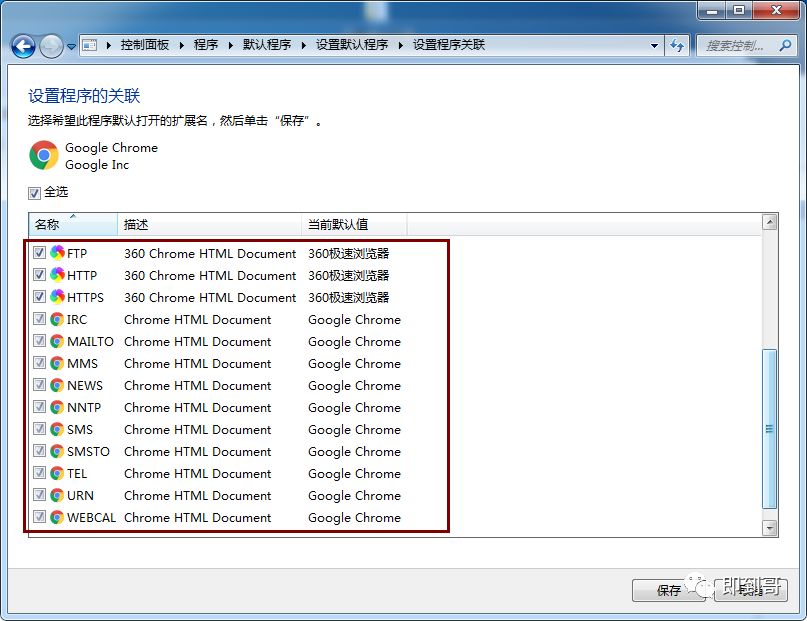807x621 pixels.
Task: Expand breadcrumb arrow after 设置默认程序
Action: (x=401, y=45)
